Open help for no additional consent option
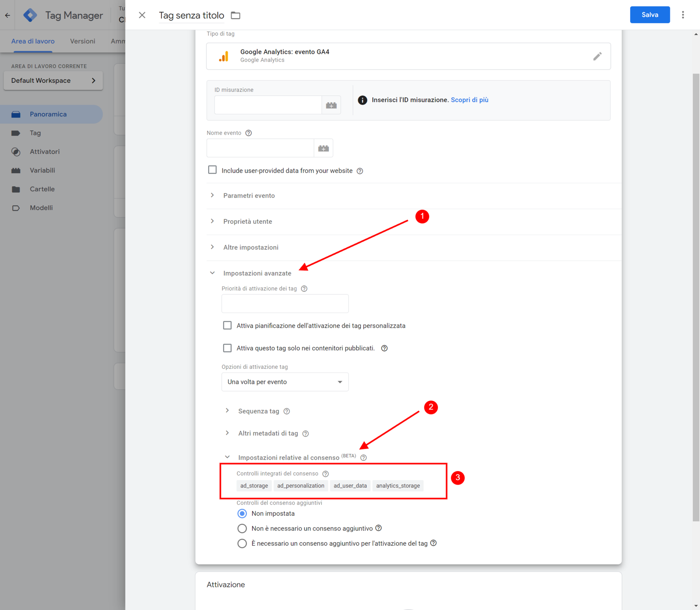700x610 pixels. click(x=378, y=528)
